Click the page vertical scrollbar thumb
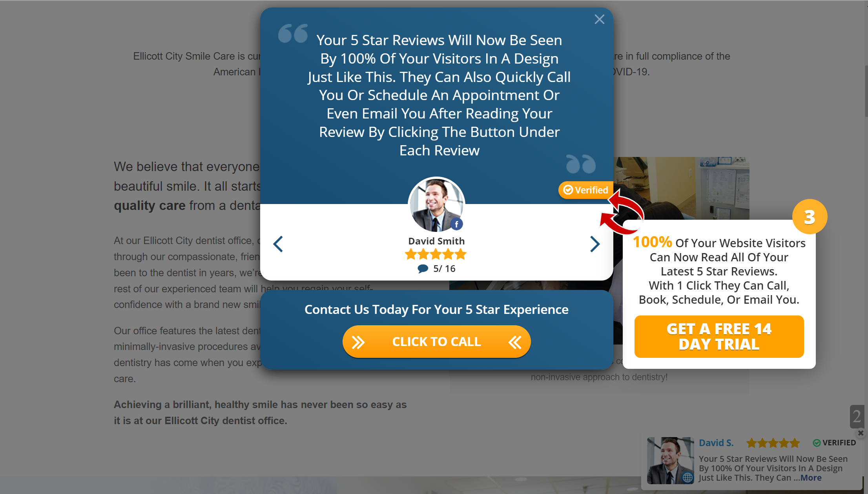868x494 pixels. point(866,91)
